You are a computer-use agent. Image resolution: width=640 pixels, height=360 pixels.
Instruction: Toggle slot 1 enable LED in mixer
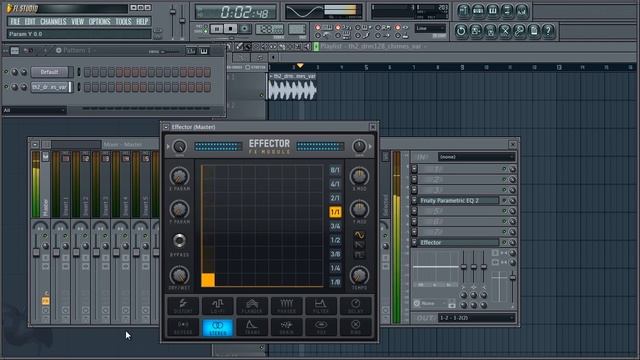[504, 169]
